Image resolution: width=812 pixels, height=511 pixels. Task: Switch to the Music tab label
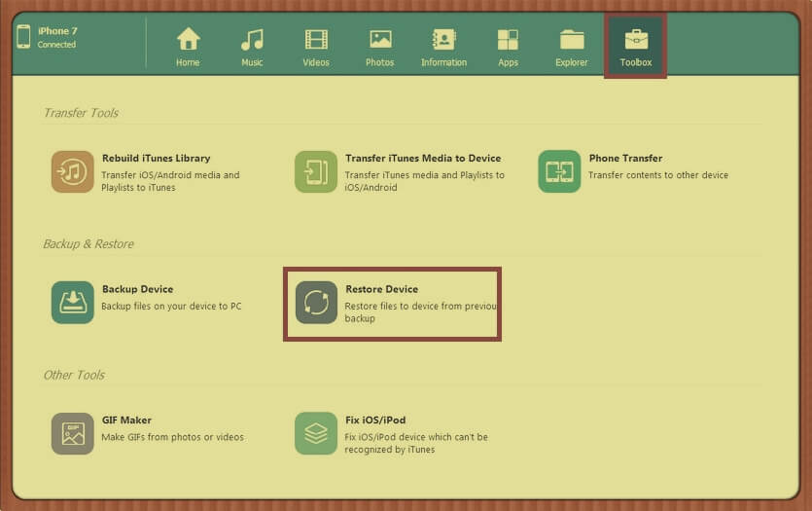(252, 62)
